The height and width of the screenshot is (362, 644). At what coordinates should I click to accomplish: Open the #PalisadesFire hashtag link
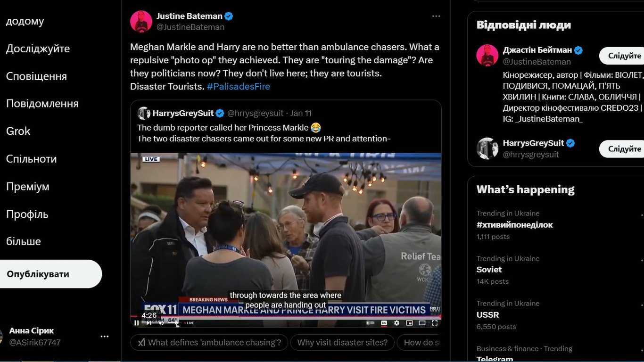(x=238, y=86)
